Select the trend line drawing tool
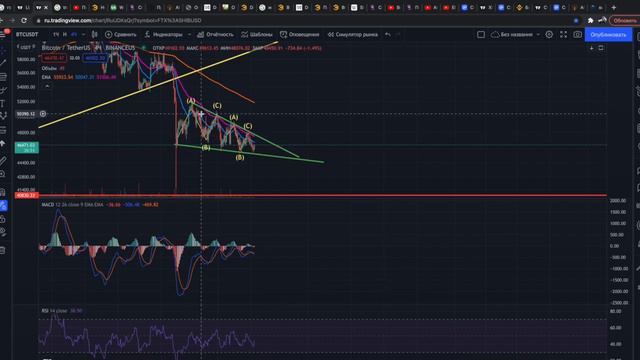Viewport: 640px width, 360px height. (3, 63)
